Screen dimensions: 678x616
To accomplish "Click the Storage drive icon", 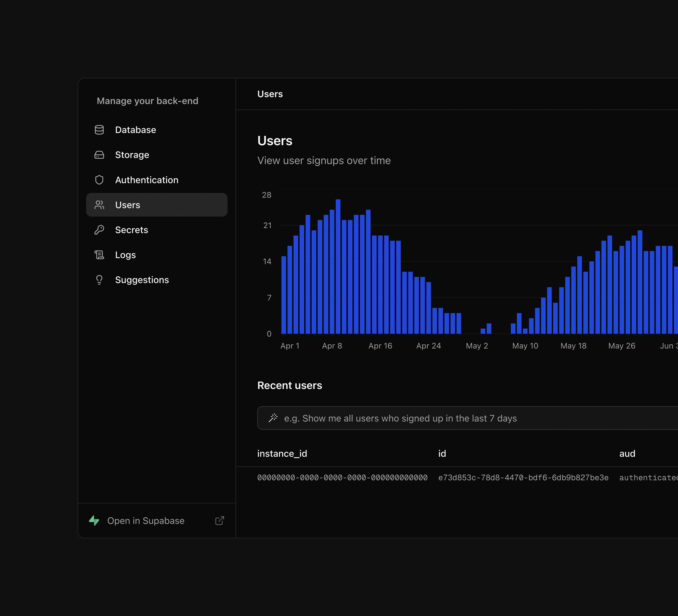I will 99,155.
